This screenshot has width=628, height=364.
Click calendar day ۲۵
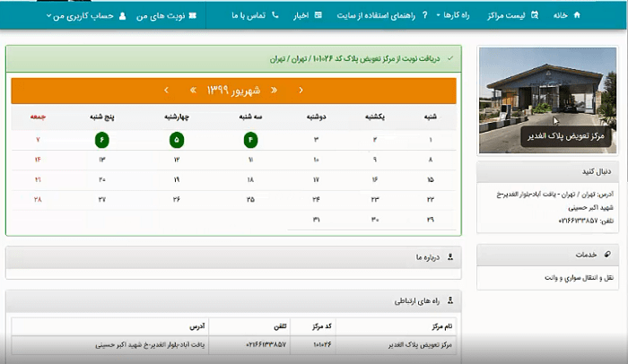tap(250, 199)
